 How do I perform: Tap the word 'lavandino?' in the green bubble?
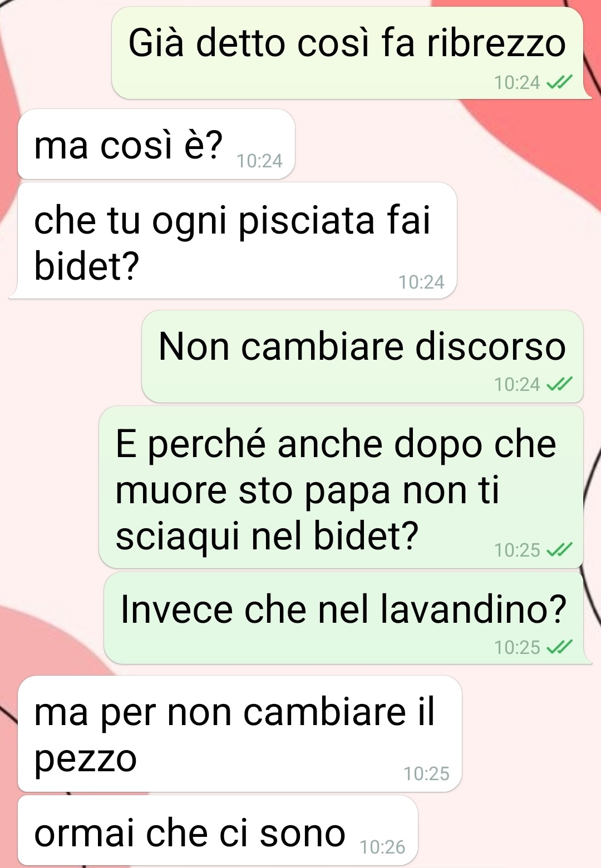tap(474, 609)
